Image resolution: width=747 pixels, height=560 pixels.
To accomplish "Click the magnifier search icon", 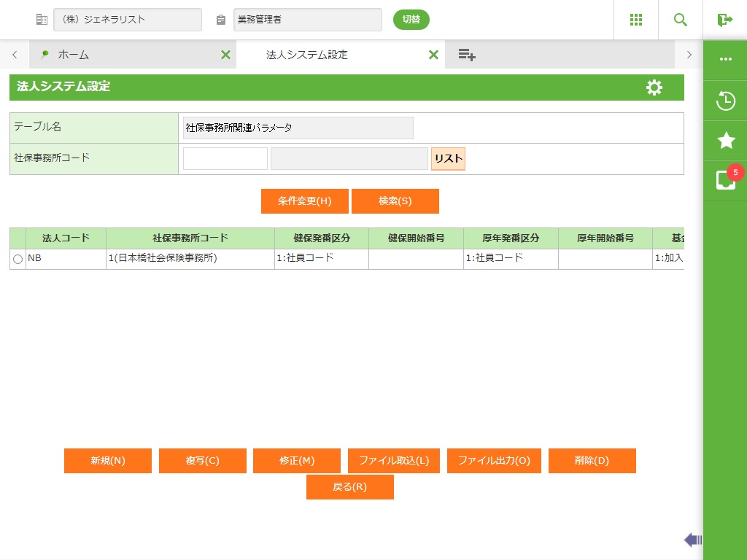I will click(x=681, y=20).
